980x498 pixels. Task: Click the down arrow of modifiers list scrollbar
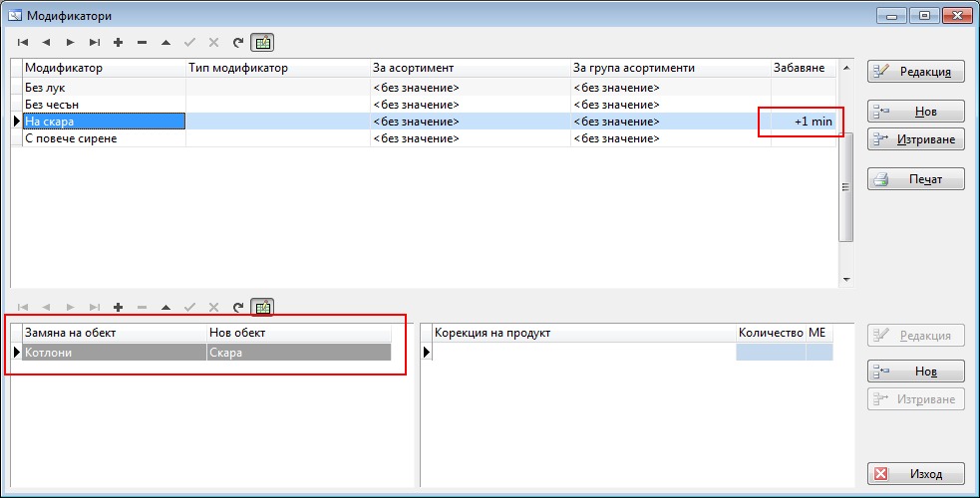click(845, 280)
